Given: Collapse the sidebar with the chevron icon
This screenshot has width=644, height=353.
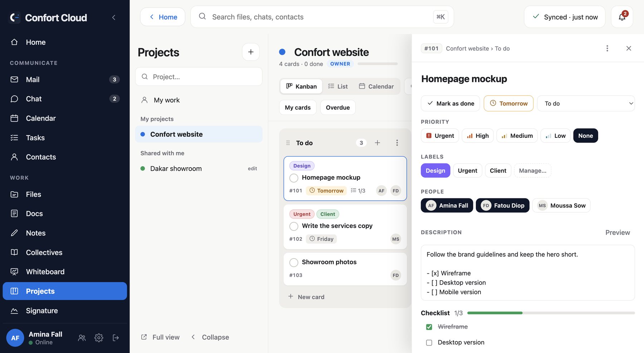Looking at the screenshot, I should click(114, 18).
